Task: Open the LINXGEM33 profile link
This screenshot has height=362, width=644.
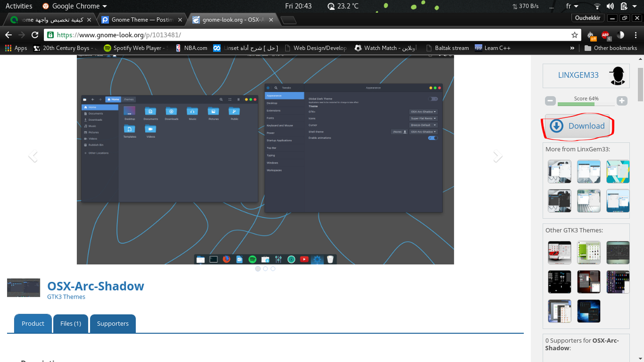Action: click(578, 75)
